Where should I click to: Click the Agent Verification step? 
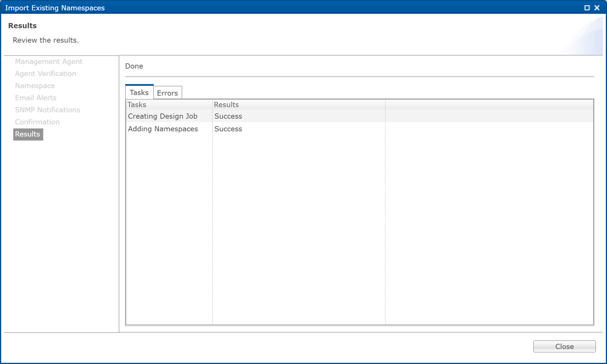pyautogui.click(x=46, y=74)
